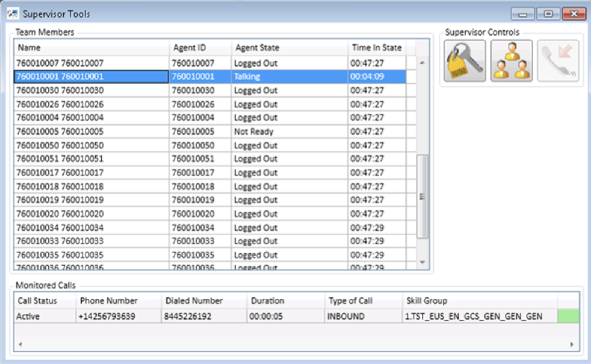
Task: Click phone number +14256793639
Action: pos(119,316)
